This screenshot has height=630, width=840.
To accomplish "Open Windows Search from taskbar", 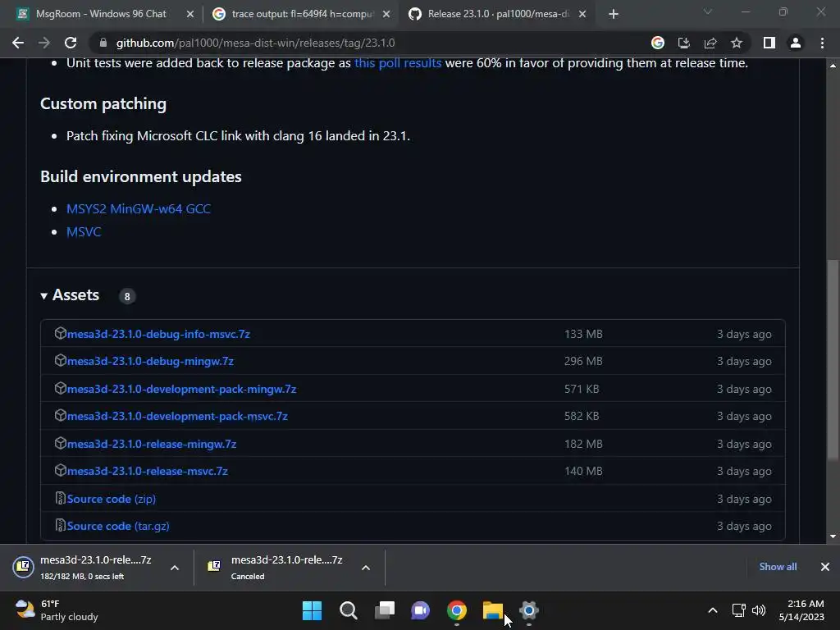I will point(348,610).
